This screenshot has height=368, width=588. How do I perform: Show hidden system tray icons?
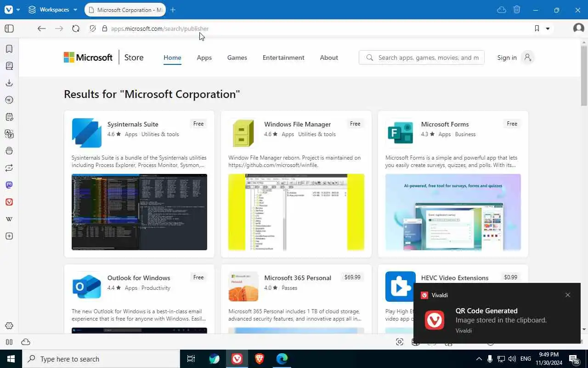tap(479, 359)
